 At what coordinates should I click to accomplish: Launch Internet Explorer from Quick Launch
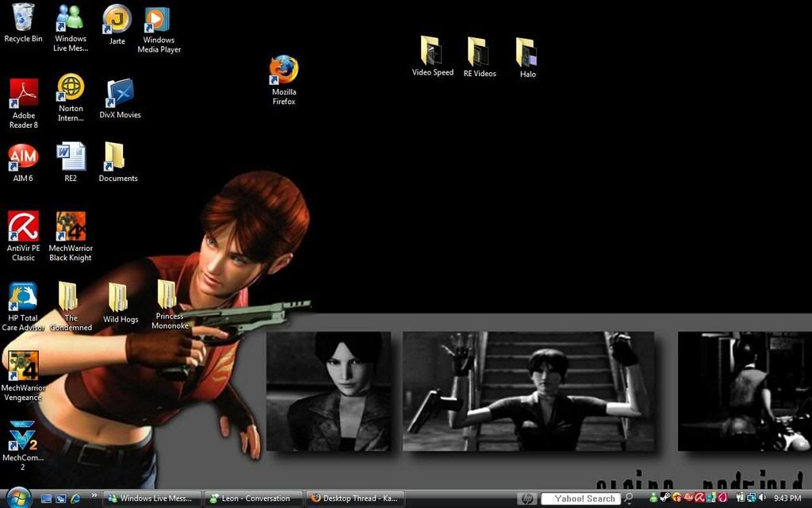tap(75, 498)
